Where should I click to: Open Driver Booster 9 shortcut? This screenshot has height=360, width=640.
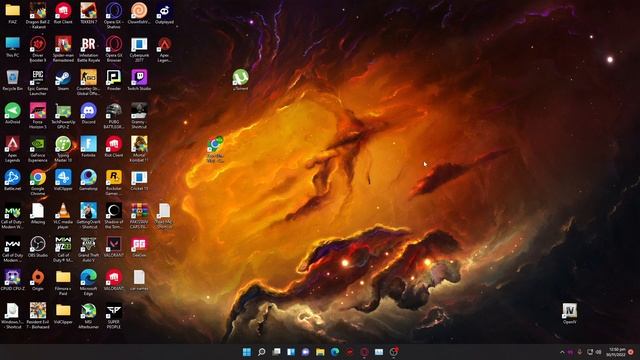click(38, 49)
